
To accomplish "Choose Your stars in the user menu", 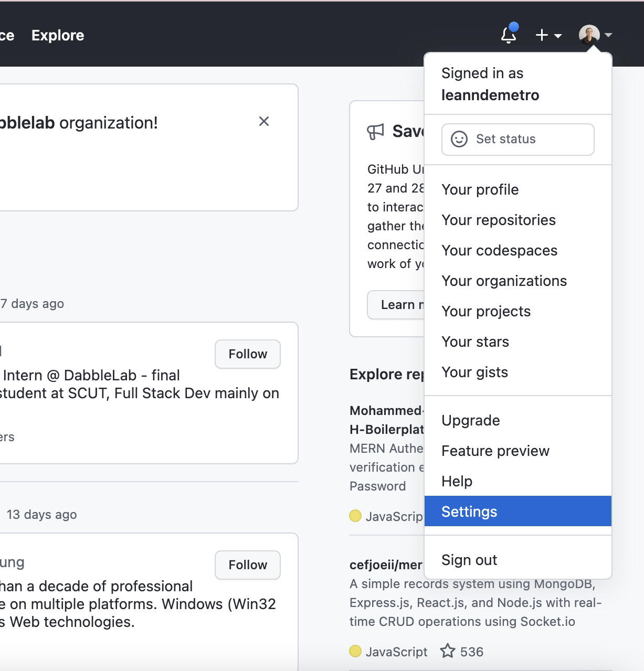I will point(475,342).
